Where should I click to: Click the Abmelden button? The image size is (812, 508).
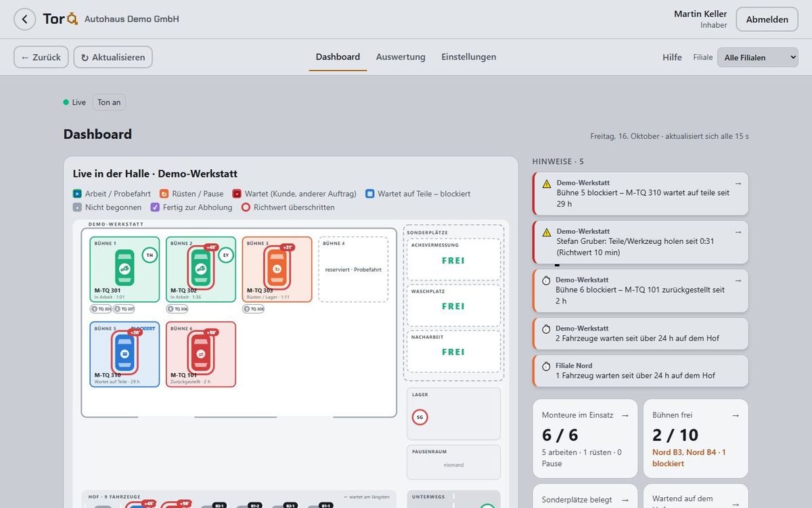[x=767, y=20]
